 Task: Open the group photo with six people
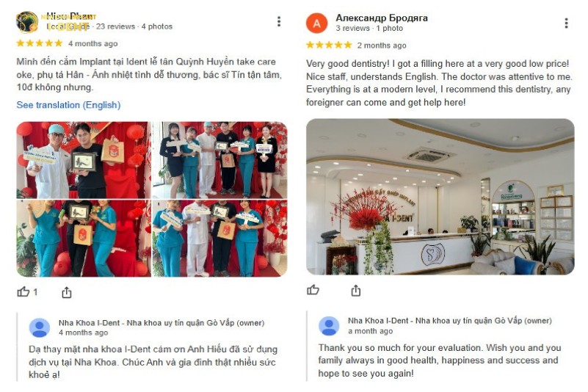[x=219, y=160]
